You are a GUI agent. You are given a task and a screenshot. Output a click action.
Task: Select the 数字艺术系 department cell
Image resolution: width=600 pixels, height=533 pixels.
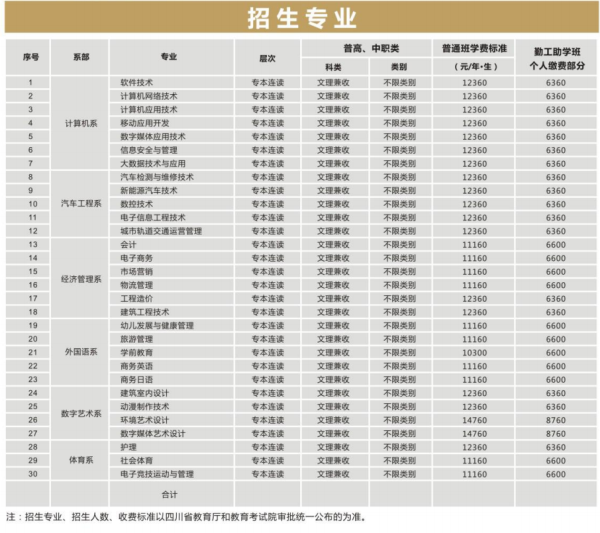point(80,413)
